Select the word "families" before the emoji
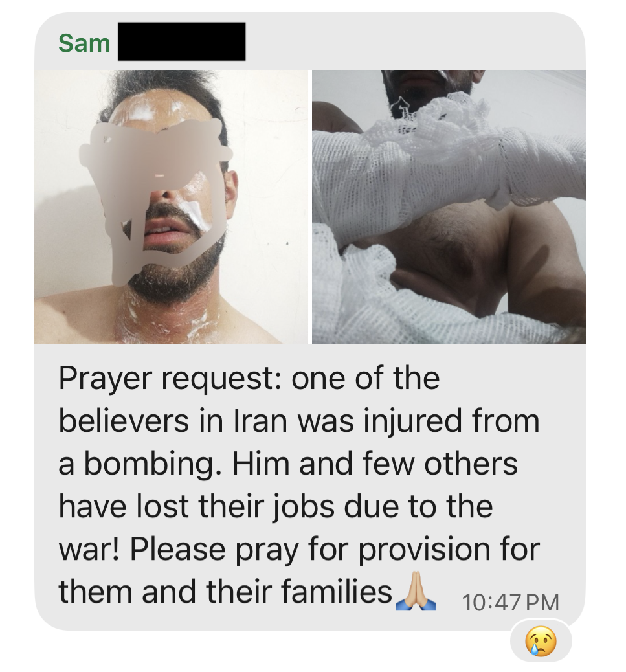 click(337, 592)
